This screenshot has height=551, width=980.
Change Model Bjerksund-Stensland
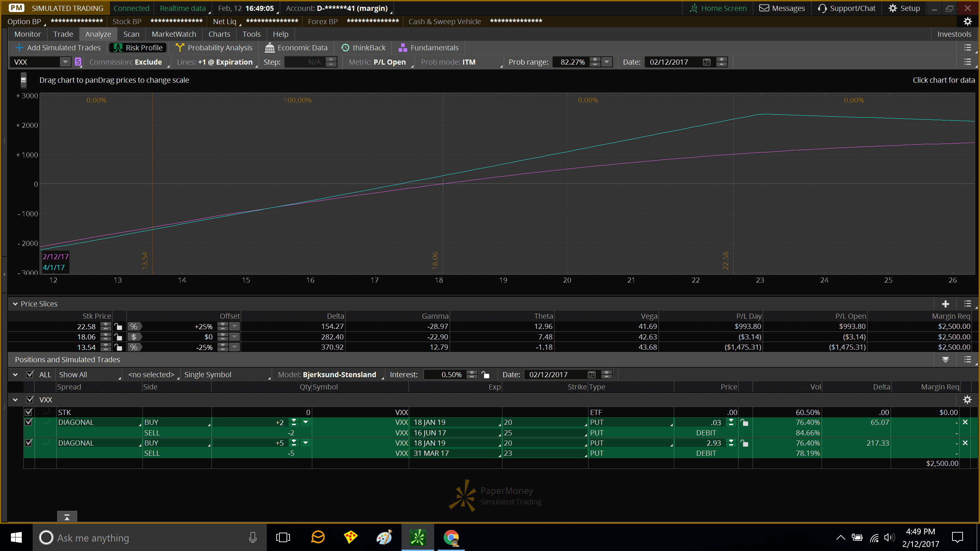click(330, 374)
